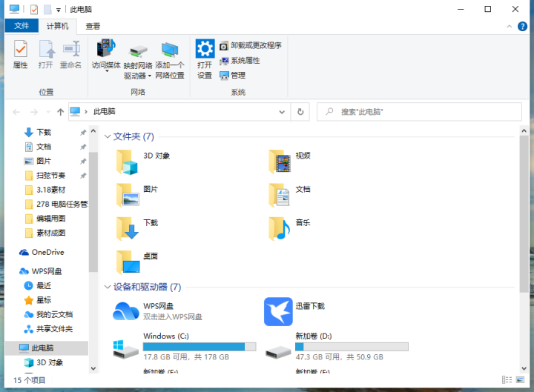Image resolution: width=534 pixels, height=392 pixels.
Task: Click properties checkmark icon in title bar
Action: click(x=34, y=9)
